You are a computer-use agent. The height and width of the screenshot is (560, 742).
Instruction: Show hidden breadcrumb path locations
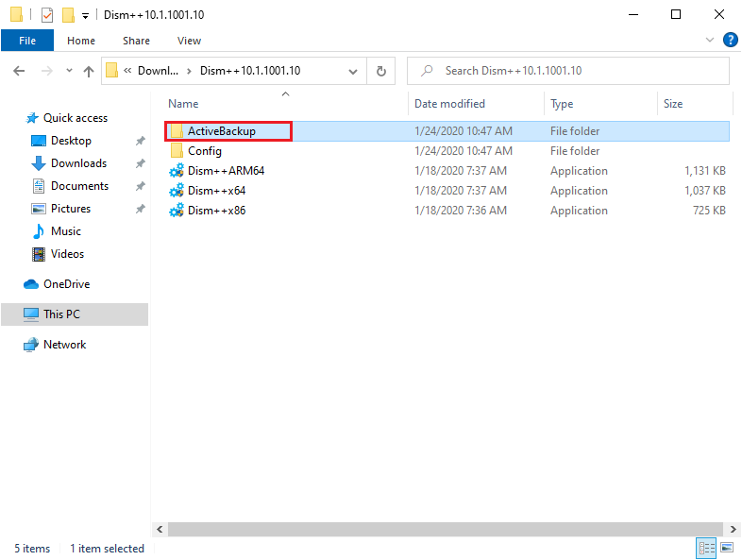tap(127, 71)
